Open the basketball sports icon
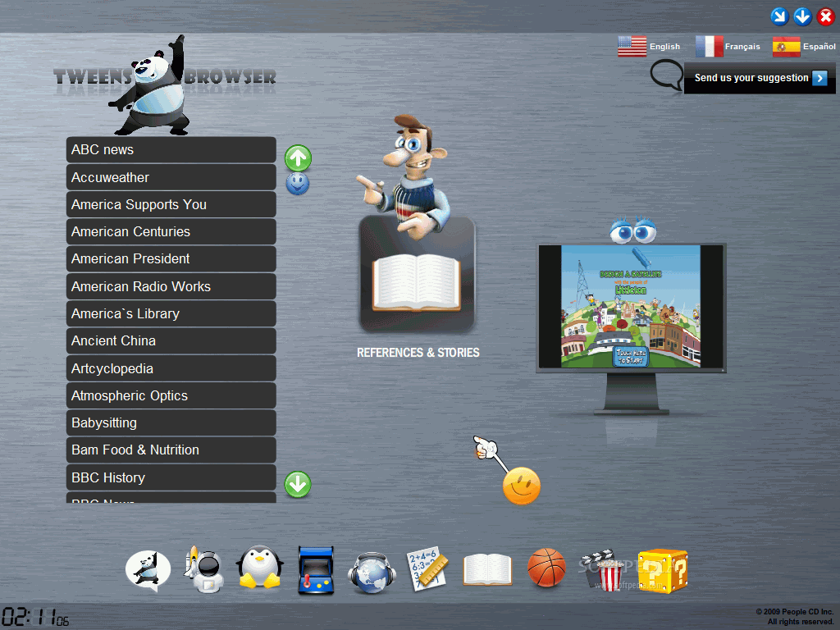Viewport: 840px width, 630px height. click(546, 568)
